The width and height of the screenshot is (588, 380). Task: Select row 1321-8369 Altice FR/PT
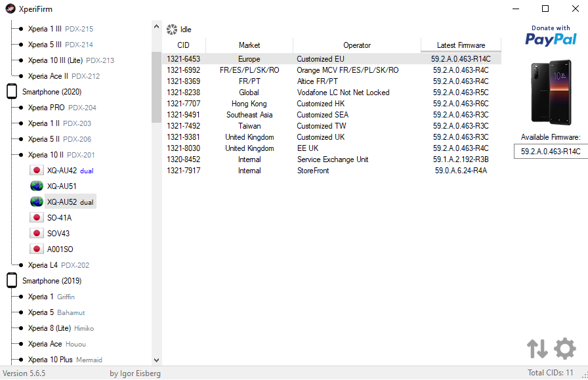331,81
